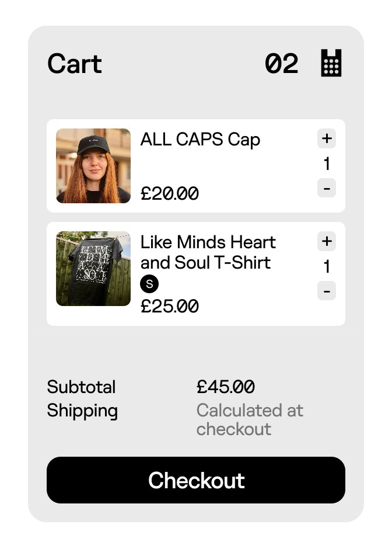This screenshot has height=549, width=392.
Task: Click the 02 item count
Action: click(x=281, y=64)
